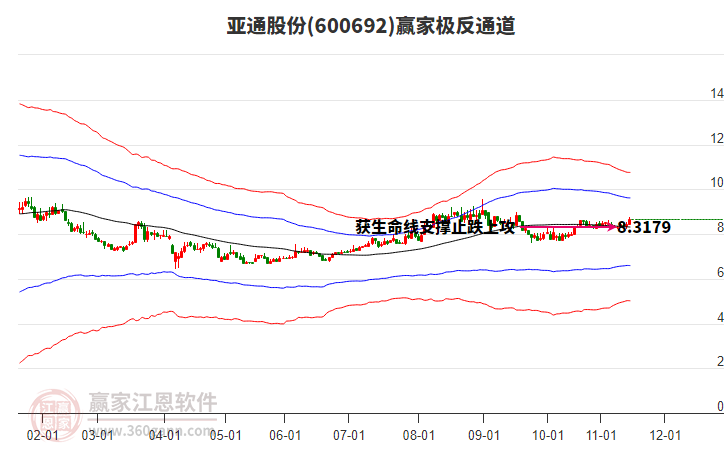Click the y-axis label 2
The image size is (726, 450).
pos(720,361)
